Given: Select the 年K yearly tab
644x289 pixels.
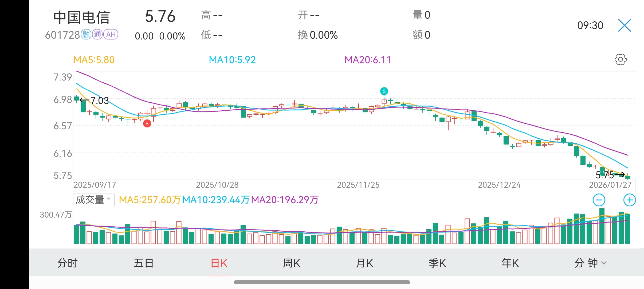Looking at the screenshot, I should [510, 263].
